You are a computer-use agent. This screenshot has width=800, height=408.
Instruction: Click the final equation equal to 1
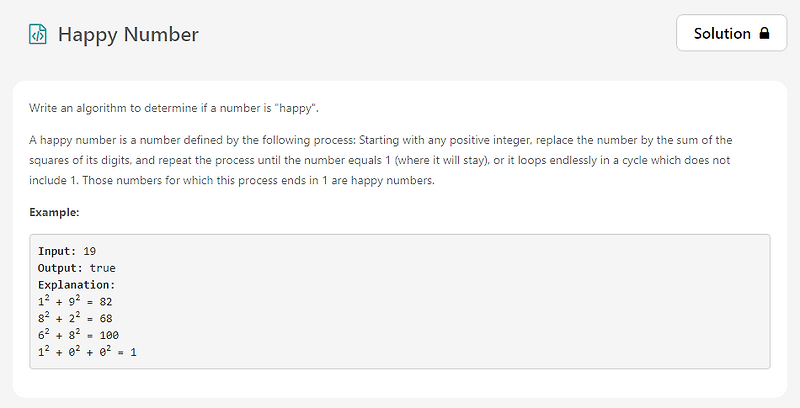pos(87,351)
